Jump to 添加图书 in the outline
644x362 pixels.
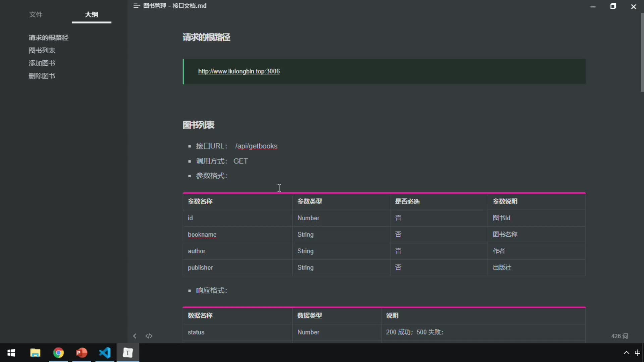tap(42, 63)
